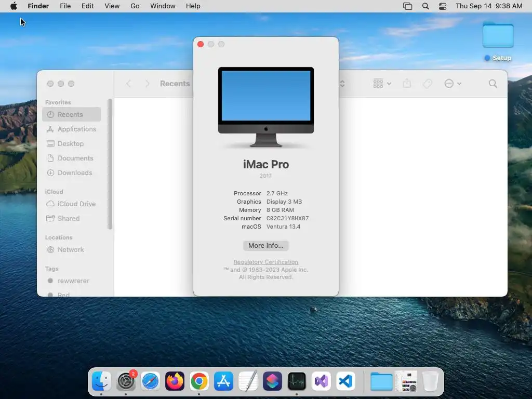Open Activity Monitor from the Dock
The image size is (532, 399).
(x=297, y=381)
